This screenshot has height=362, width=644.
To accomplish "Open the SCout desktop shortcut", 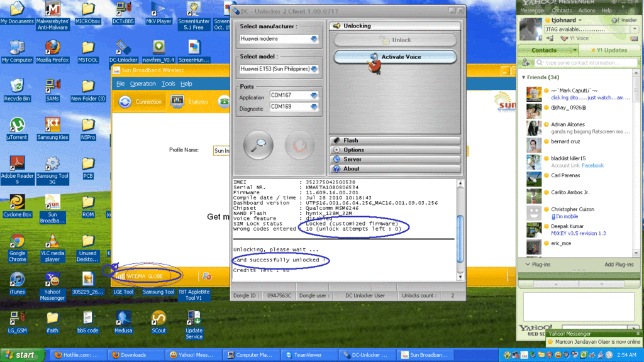I will click(x=158, y=322).
